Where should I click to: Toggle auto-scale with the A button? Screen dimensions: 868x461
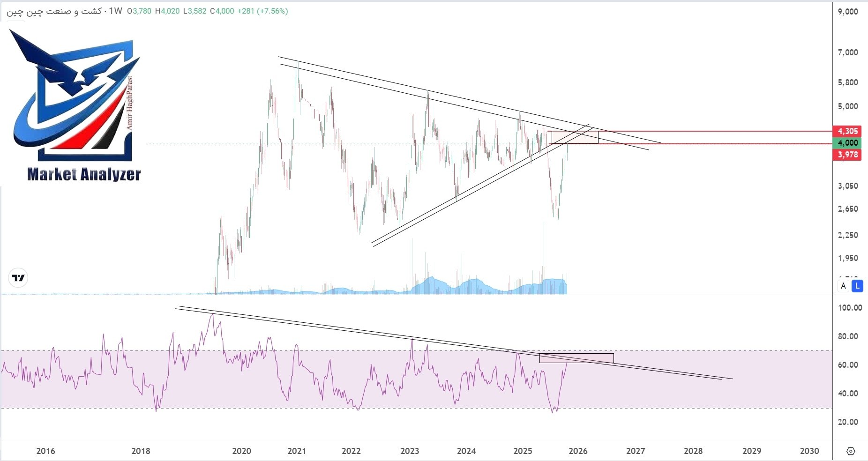coord(844,286)
